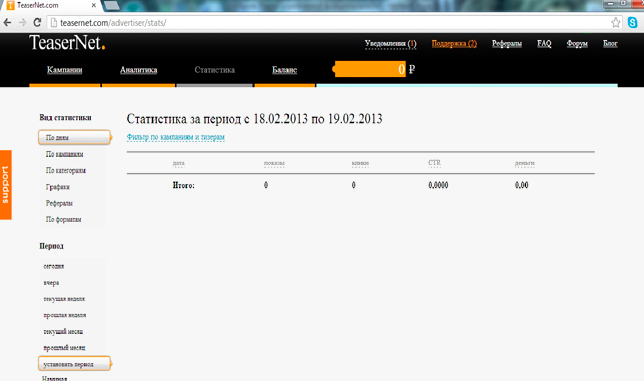
Task: Click the browser back arrow
Action: 7,23
